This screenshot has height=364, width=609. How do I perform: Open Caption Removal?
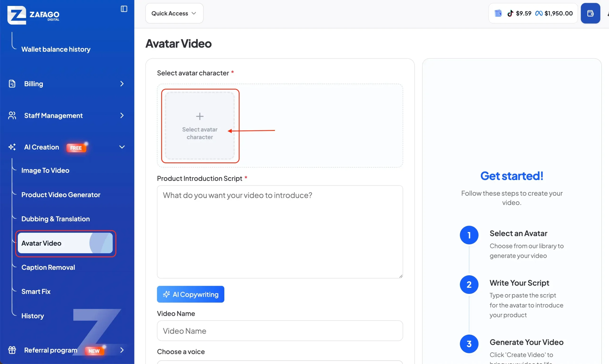click(48, 267)
